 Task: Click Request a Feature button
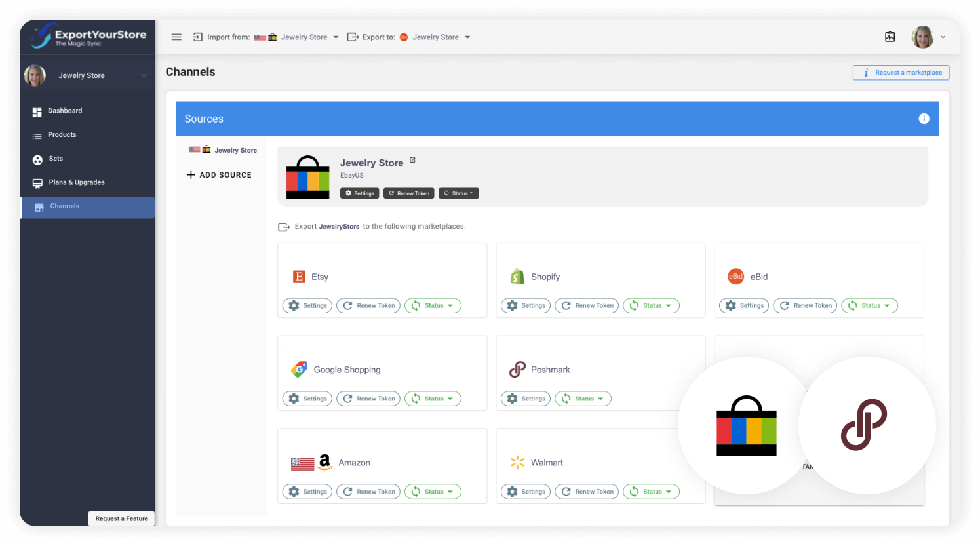coord(122,518)
